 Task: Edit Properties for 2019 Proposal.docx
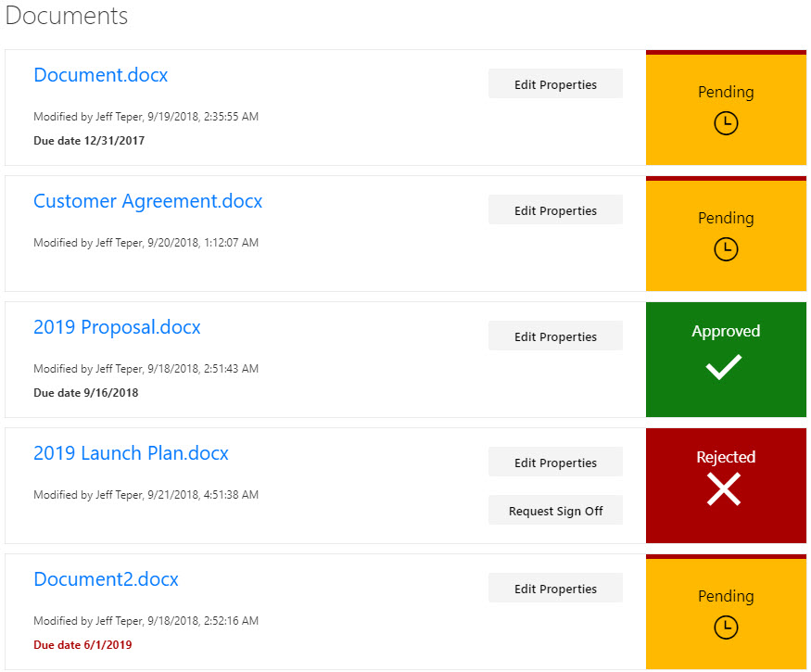coord(555,336)
